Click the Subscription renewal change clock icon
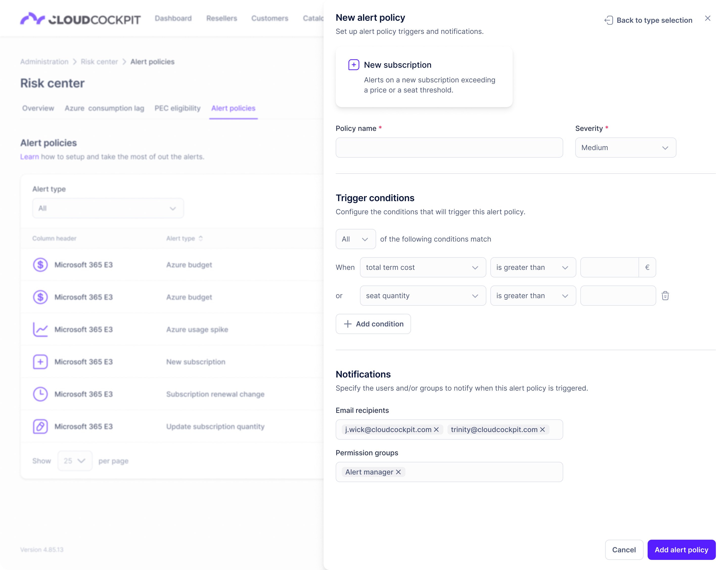 [x=40, y=394]
